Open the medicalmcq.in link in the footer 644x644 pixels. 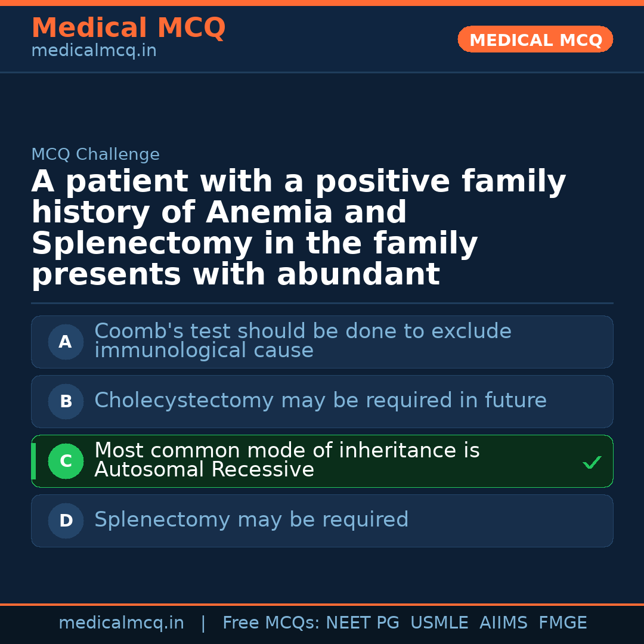(x=121, y=623)
